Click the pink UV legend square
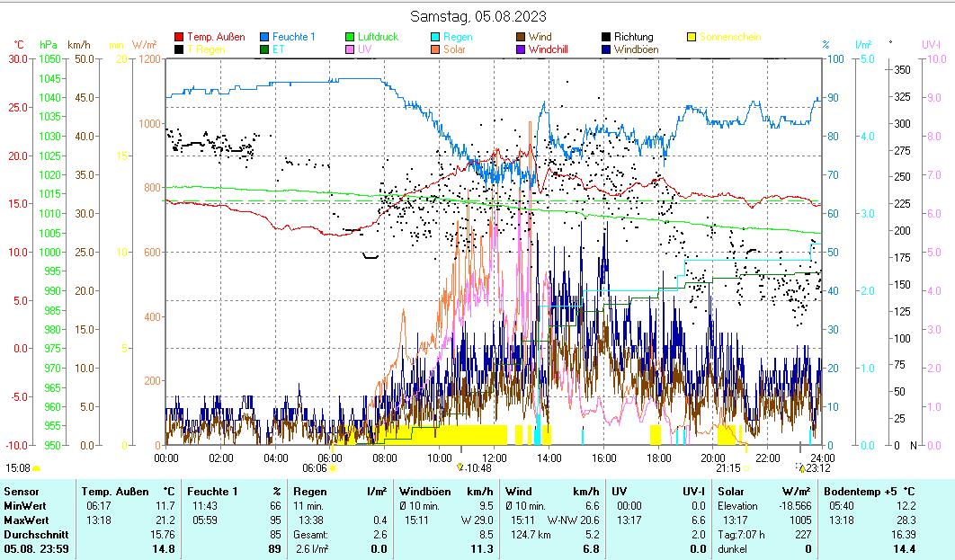Viewport: 955px width, 560px height. pos(350,49)
